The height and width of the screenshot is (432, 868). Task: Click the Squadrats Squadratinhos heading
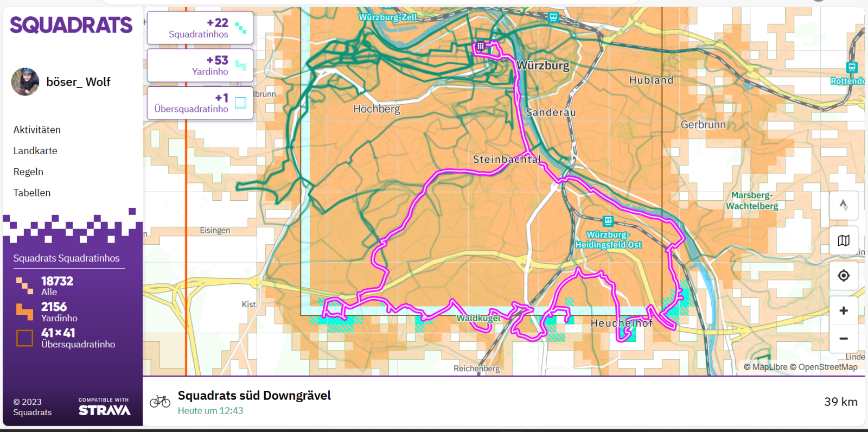[66, 258]
